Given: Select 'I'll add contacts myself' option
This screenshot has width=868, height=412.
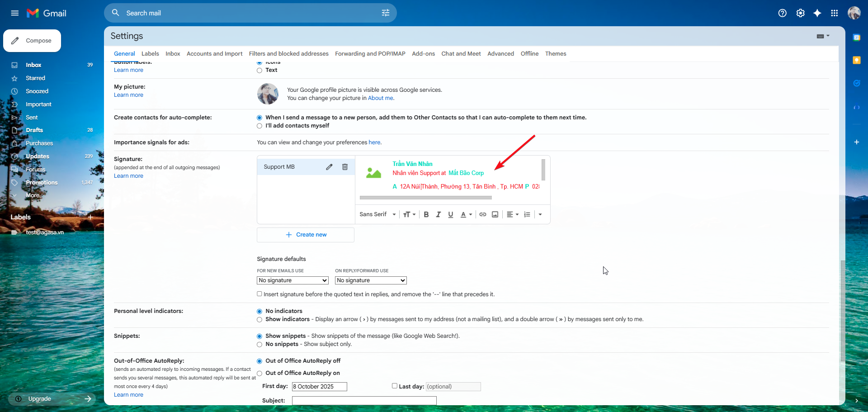Looking at the screenshot, I should coord(259,126).
